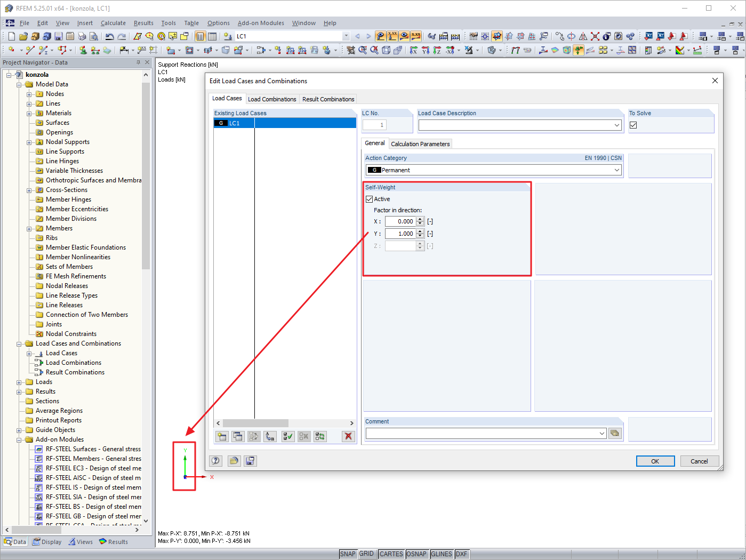Toggle CARTES in status bar
Image resolution: width=746 pixels, height=560 pixels.
[391, 554]
